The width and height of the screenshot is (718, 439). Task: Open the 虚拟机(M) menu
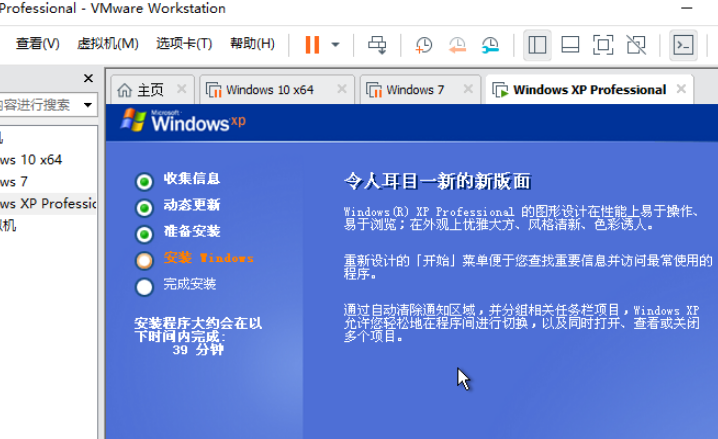tap(107, 44)
